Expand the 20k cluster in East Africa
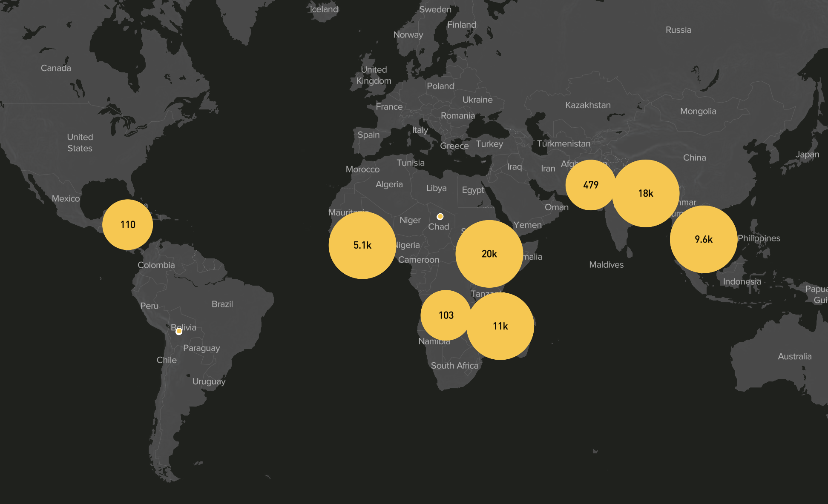The image size is (828, 504). coord(489,254)
